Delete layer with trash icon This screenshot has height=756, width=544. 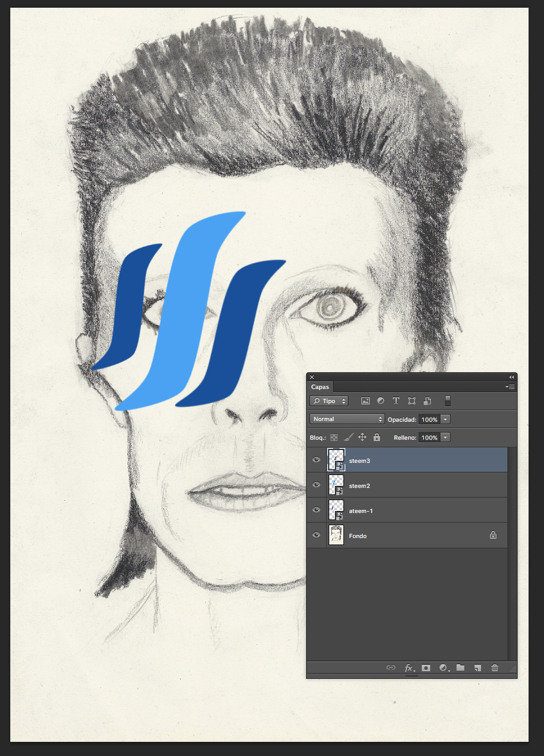pos(494,668)
